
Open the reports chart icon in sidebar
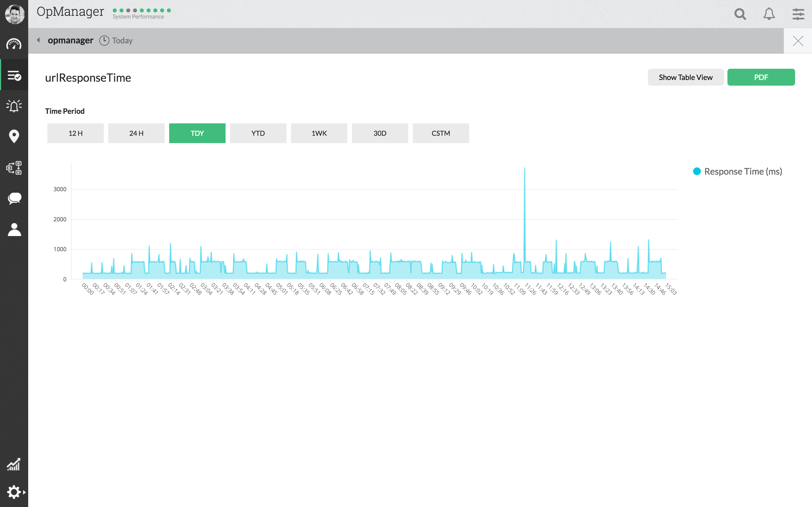14,464
